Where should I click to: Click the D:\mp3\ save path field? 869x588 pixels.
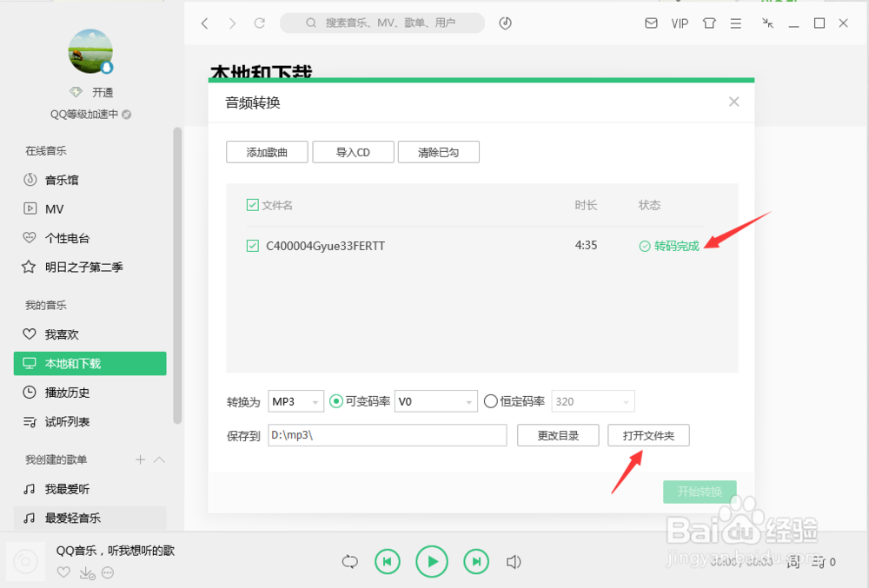387,435
